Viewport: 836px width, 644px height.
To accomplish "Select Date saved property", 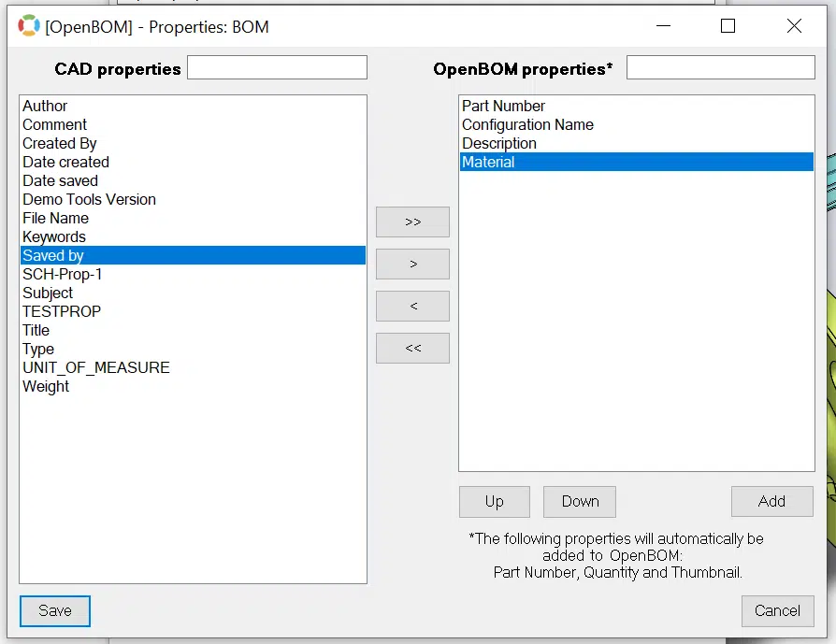I will 193,180.
